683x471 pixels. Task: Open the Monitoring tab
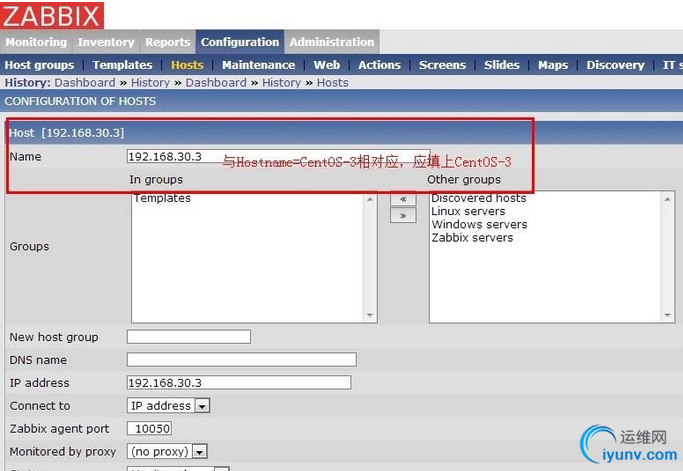36,42
